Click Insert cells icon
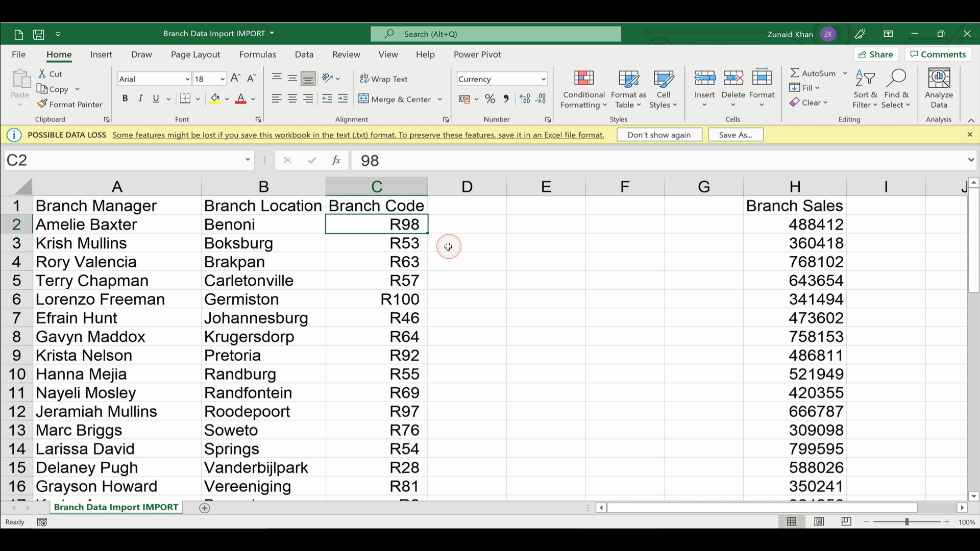Screen dimensions: 980x551 pyautogui.click(x=704, y=78)
